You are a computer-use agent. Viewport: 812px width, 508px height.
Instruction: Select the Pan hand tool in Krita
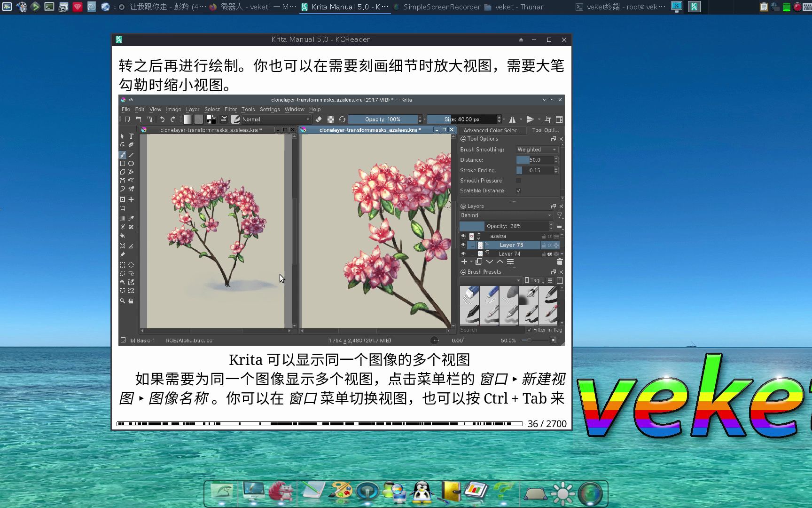pos(131,301)
